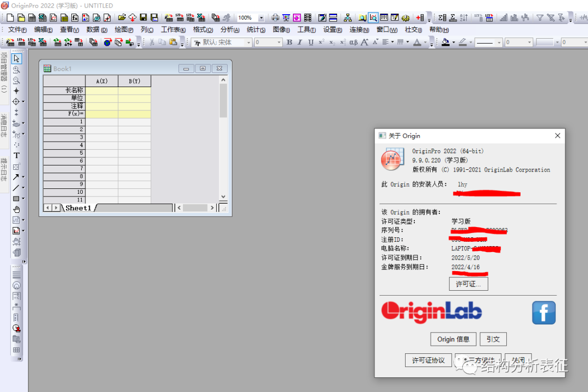Click the New Folder icon in the top toolbar
Screen dimensions: 588x392
(21, 17)
